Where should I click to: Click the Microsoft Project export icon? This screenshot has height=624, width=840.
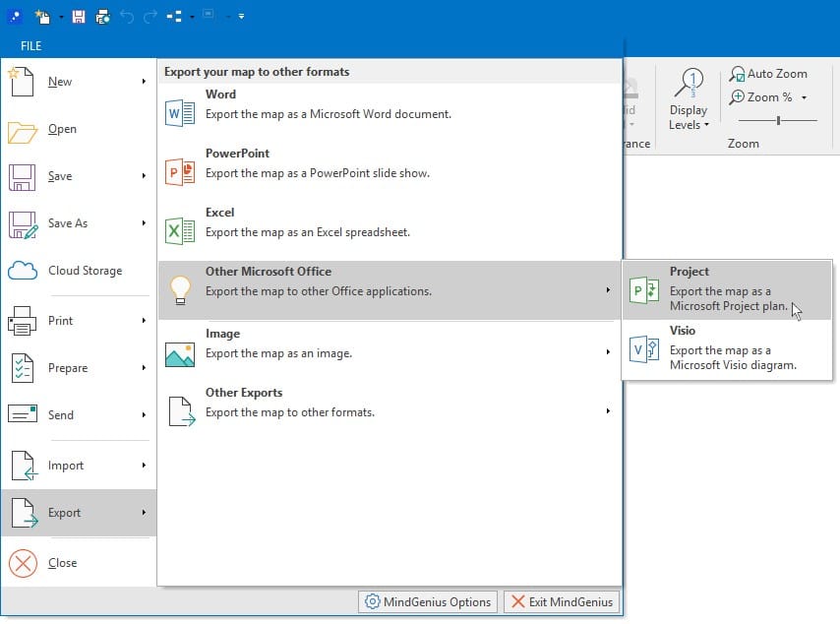pyautogui.click(x=644, y=290)
